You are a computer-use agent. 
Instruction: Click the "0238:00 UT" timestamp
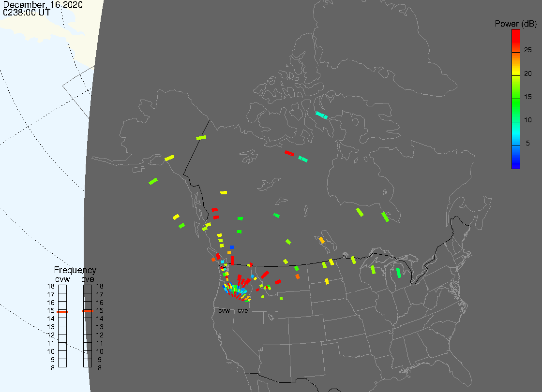[x=27, y=13]
